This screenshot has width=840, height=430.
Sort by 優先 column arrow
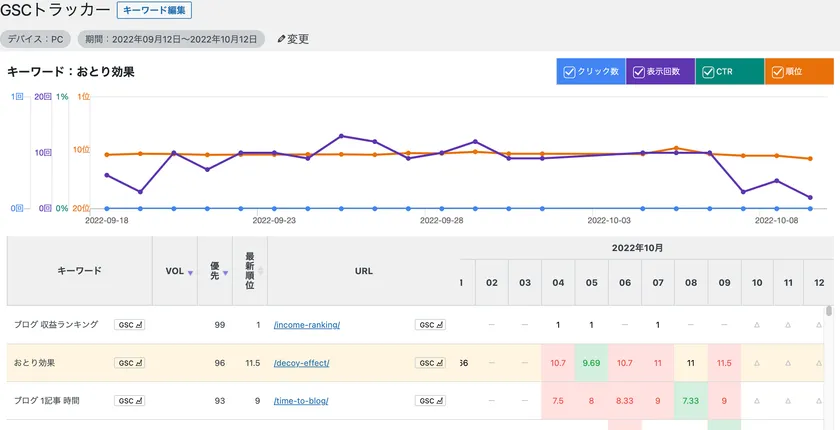pos(226,272)
